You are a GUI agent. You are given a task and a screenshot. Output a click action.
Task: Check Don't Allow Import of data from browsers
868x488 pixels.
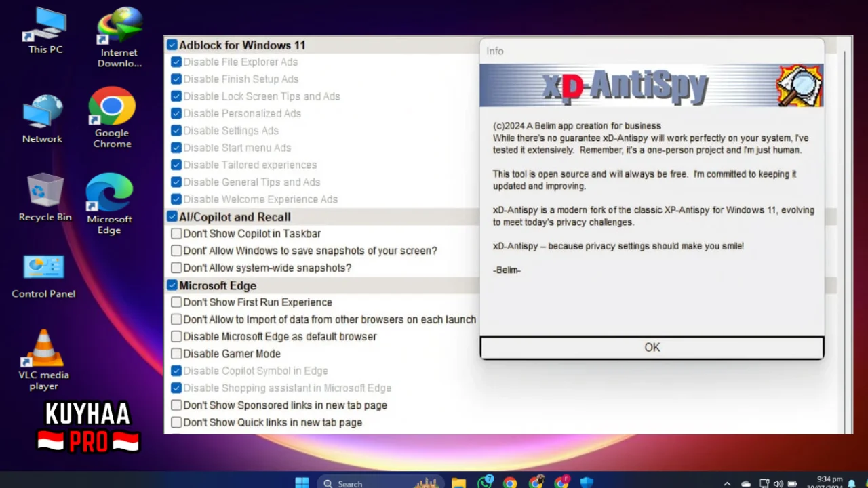coord(176,319)
